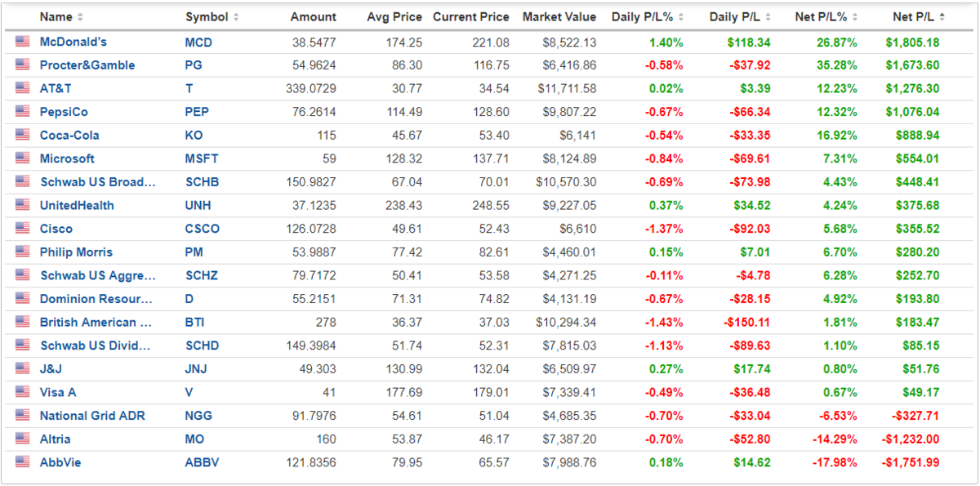Viewport: 980px width, 486px height.
Task: Click the US flag icon beside Cisco
Action: [x=22, y=229]
